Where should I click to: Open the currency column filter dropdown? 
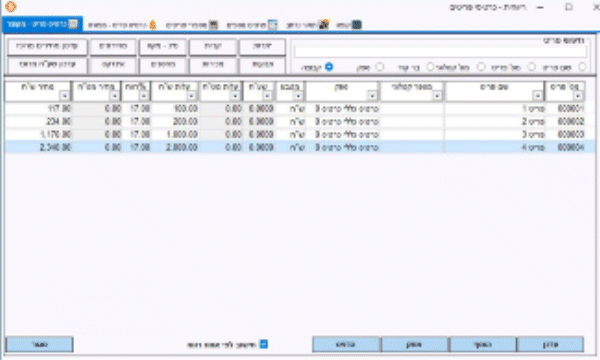coord(298,96)
